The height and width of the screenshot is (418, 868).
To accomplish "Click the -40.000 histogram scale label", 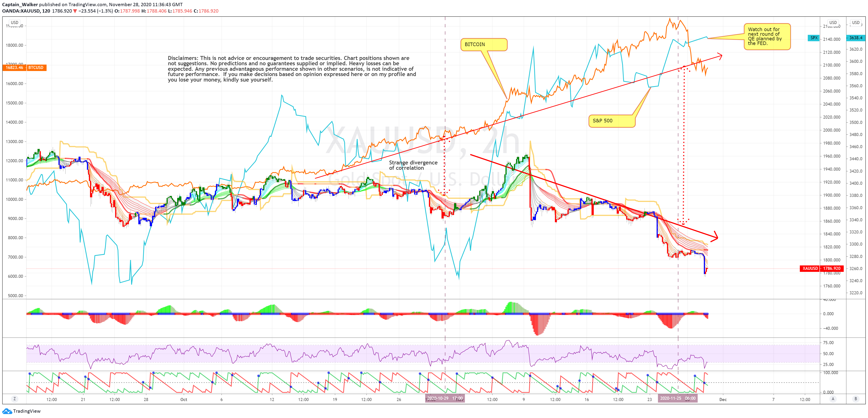I will click(x=830, y=328).
